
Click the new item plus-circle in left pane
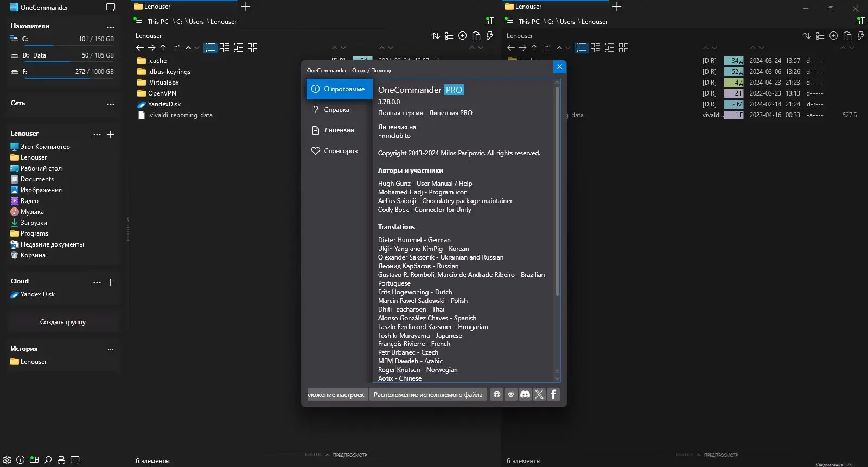pyautogui.click(x=463, y=36)
